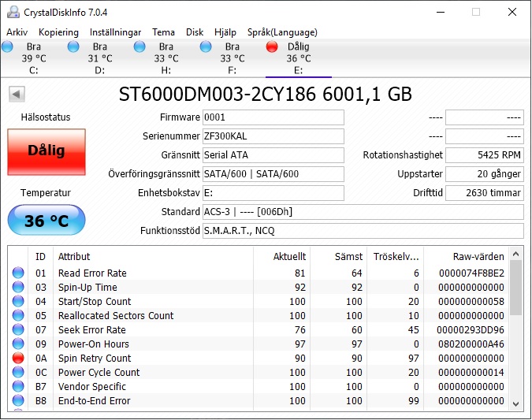Click the attribute list vertical scrollbar thumb
This screenshot has width=532, height=420.
(515, 288)
